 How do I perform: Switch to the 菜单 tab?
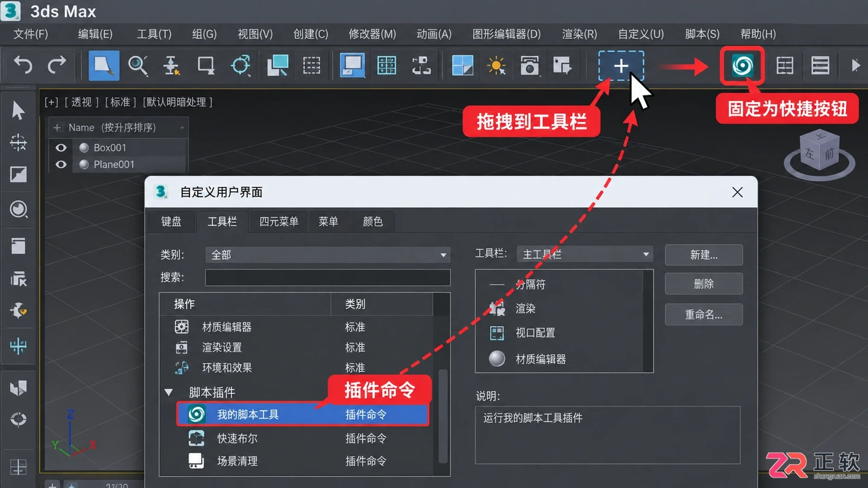(x=329, y=222)
